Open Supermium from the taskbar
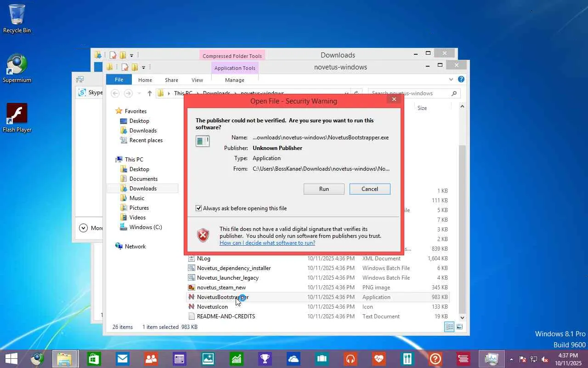The height and width of the screenshot is (368, 588). tap(38, 358)
